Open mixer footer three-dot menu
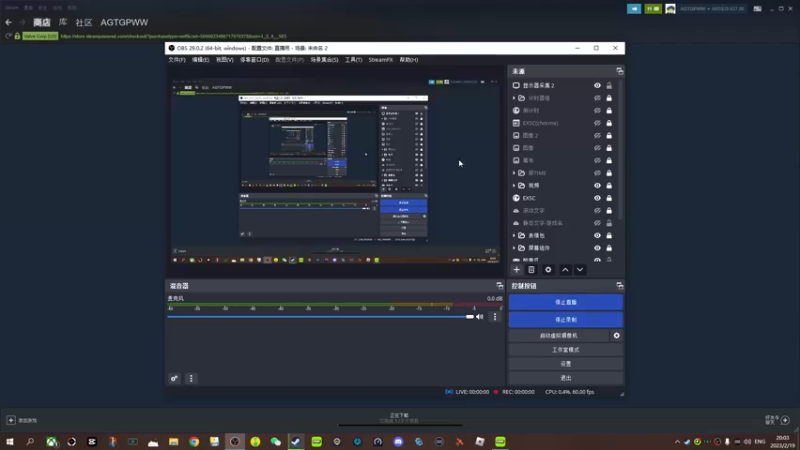Image resolution: width=800 pixels, height=450 pixels. coord(191,379)
